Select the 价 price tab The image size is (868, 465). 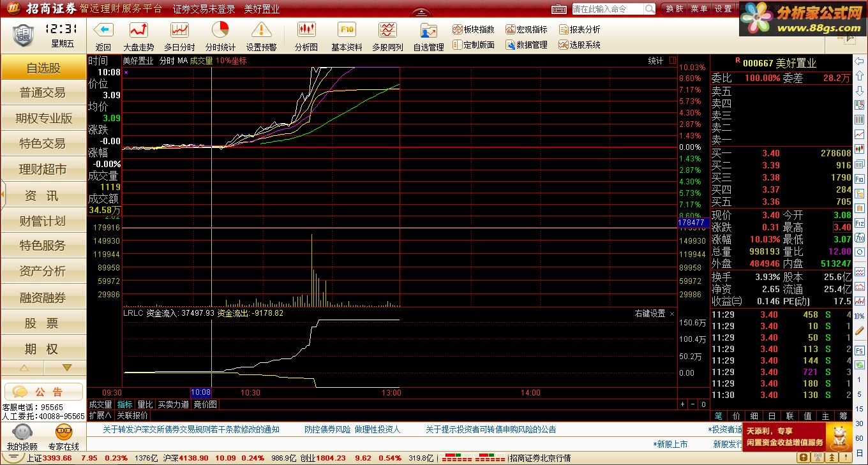737,415
